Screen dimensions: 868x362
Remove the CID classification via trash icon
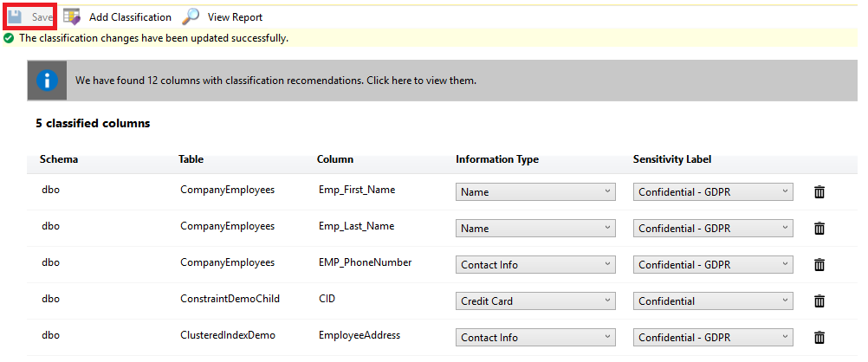pos(819,301)
